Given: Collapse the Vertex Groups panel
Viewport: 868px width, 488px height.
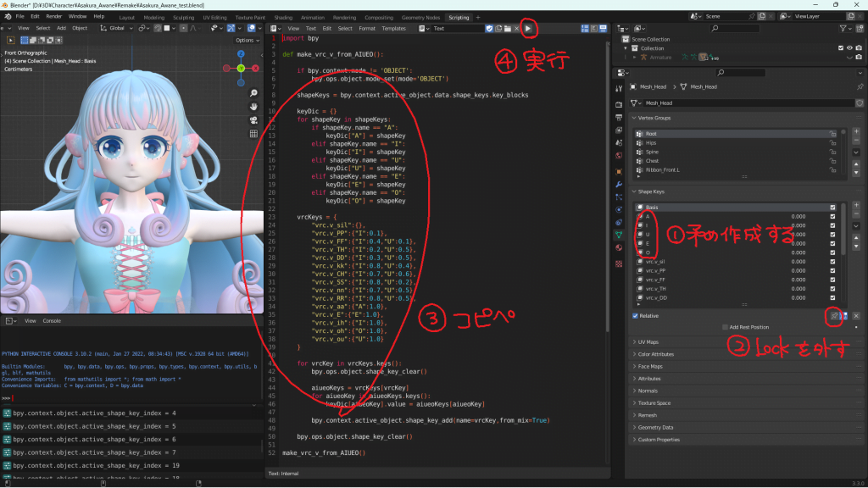Looking at the screenshot, I should point(653,119).
